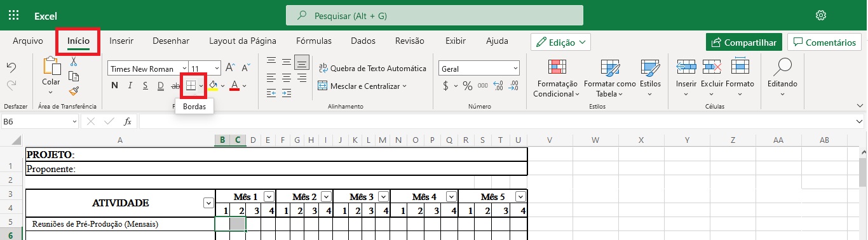
Task: Open the ATIVIDADE filter dropdown arrow
Action: pos(208,203)
